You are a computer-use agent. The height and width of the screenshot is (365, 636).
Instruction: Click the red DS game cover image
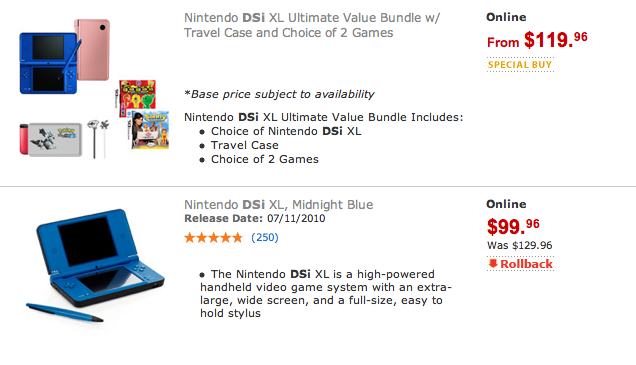(x=138, y=96)
